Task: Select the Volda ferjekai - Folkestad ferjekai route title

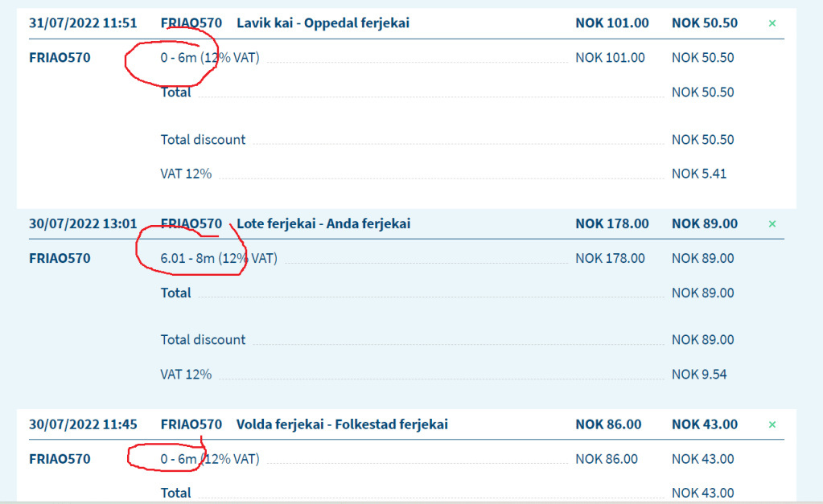Action: tap(342, 424)
